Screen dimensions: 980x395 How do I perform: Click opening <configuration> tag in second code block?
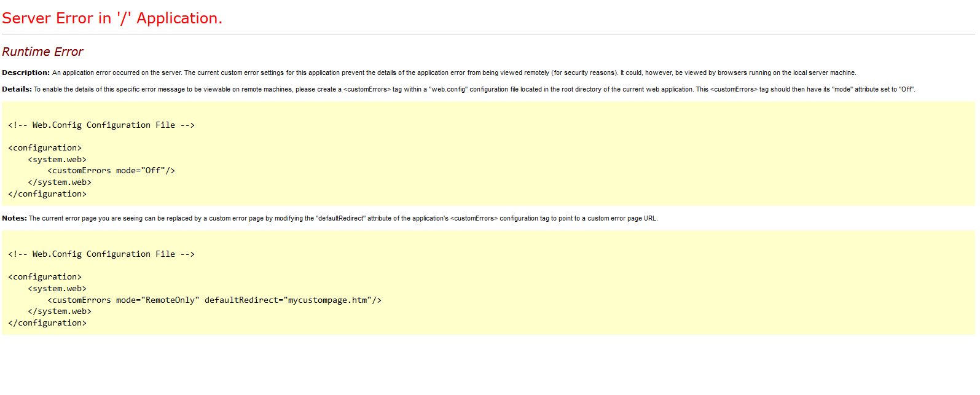point(45,277)
